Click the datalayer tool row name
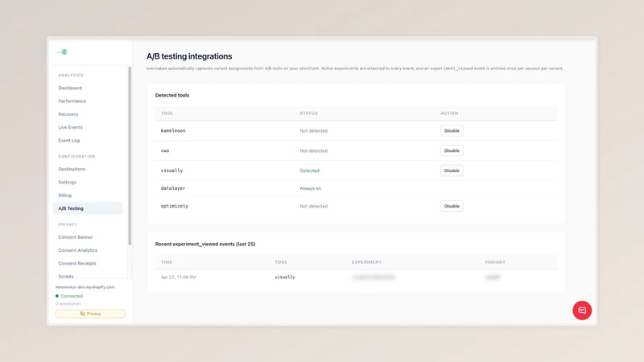 pyautogui.click(x=173, y=188)
